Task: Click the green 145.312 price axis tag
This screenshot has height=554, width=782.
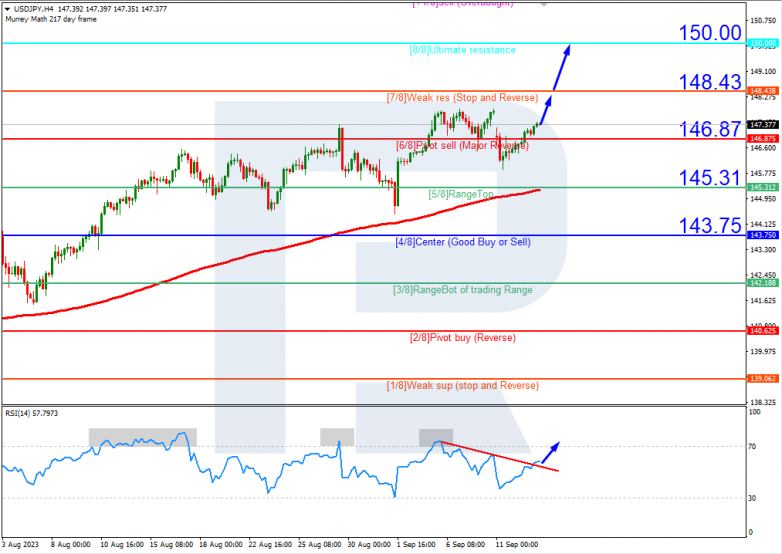Action: point(763,187)
